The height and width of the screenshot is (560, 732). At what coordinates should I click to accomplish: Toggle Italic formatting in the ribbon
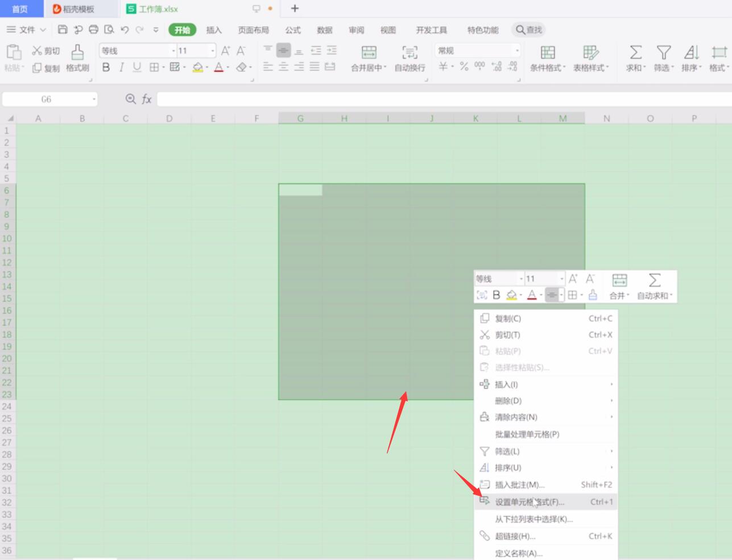click(x=121, y=67)
